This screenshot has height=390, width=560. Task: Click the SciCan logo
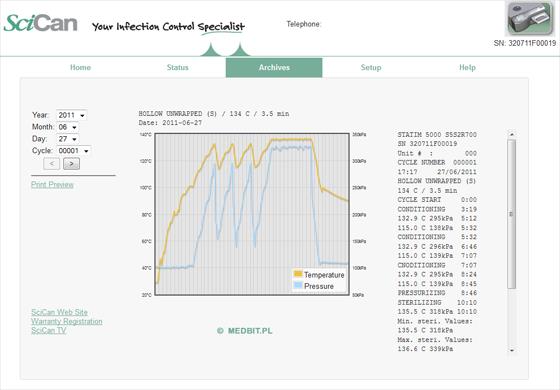40,23
